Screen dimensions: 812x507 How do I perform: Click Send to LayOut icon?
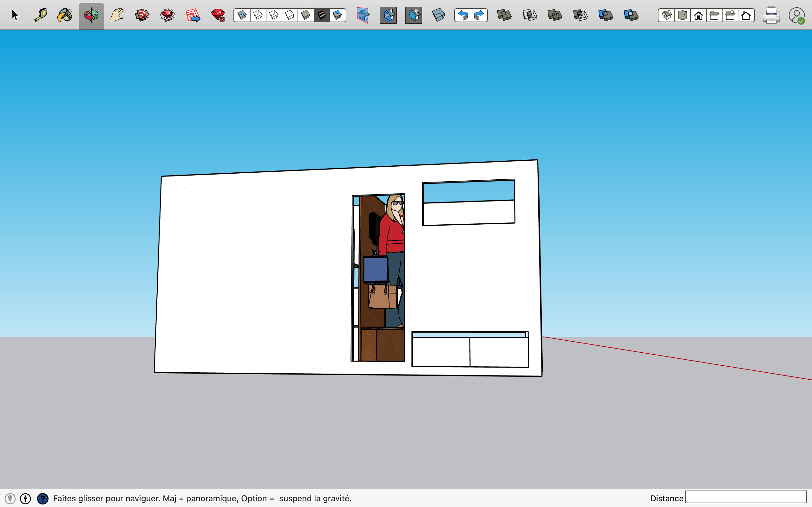click(193, 15)
